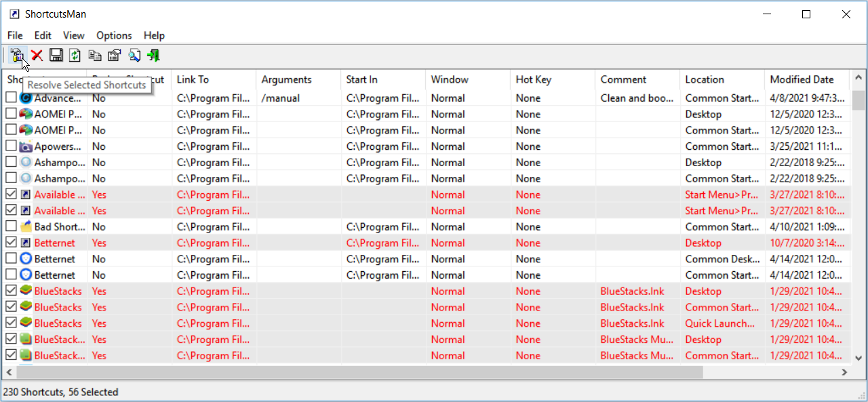The height and width of the screenshot is (402, 868).
Task: Click the shortcut icon of the red Betternet row
Action: coord(26,243)
